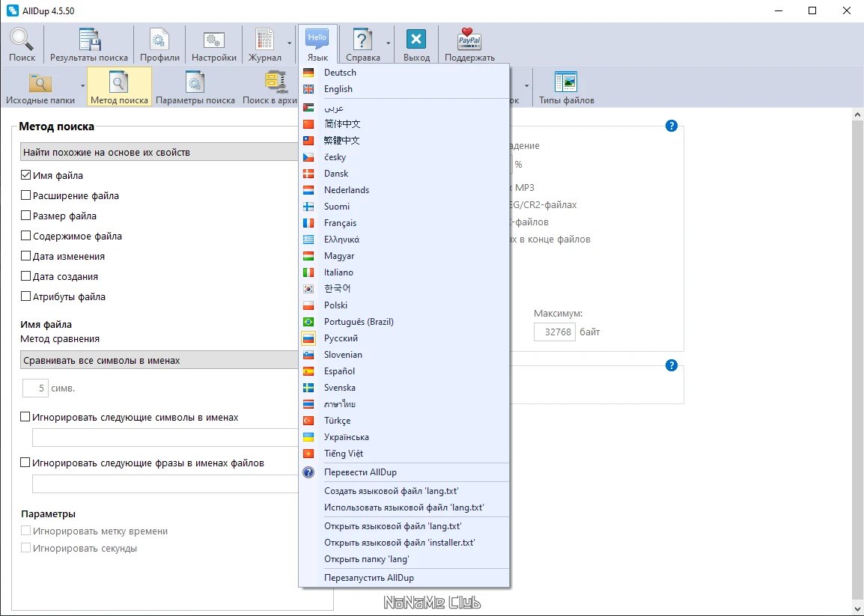Open Найти похожие на основе их свойств dropdown
The height and width of the screenshot is (616, 864).
pyautogui.click(x=159, y=152)
